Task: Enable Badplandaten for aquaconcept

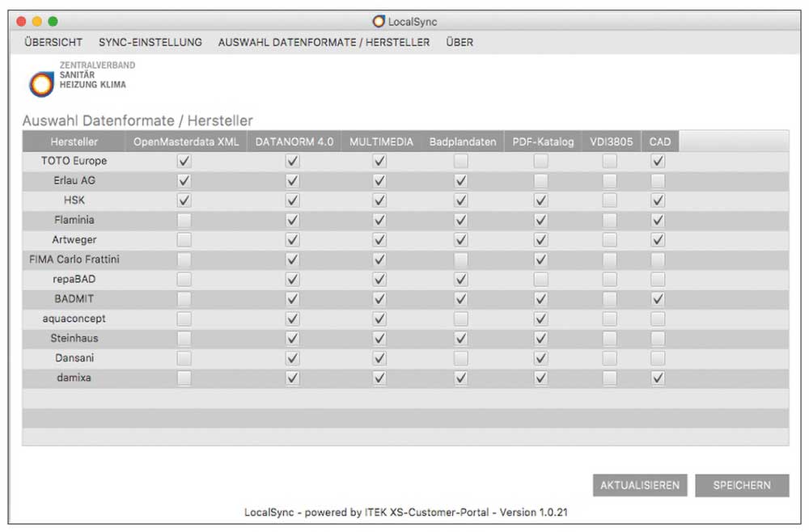Action: (x=461, y=319)
